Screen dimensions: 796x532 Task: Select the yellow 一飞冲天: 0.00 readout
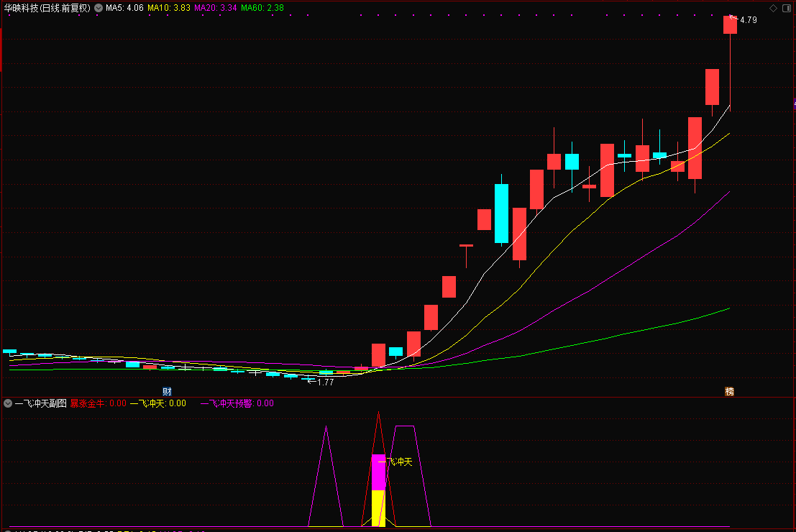click(158, 403)
